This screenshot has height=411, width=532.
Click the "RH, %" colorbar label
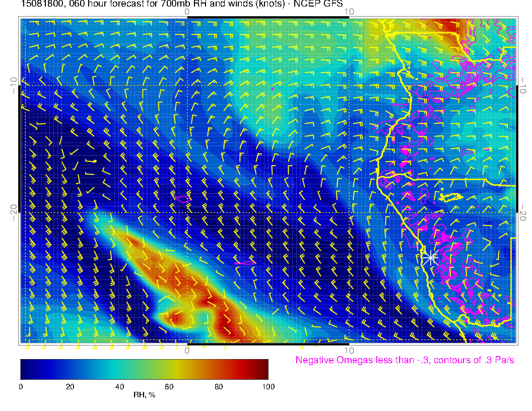(x=144, y=395)
